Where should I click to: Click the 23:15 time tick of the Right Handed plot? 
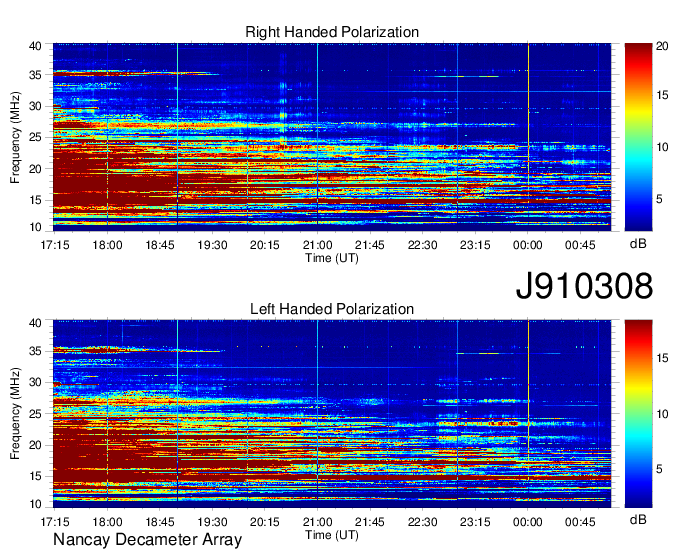[475, 245]
